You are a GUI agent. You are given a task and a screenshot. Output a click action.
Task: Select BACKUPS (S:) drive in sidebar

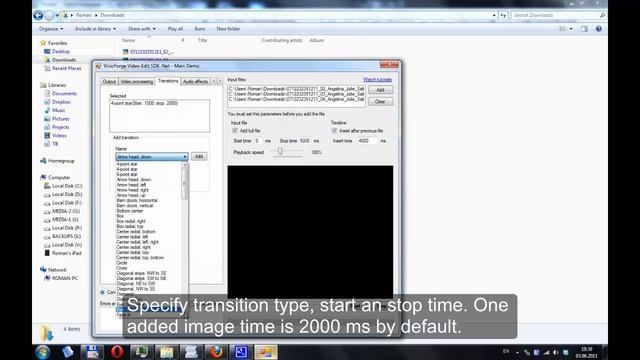coord(66,236)
